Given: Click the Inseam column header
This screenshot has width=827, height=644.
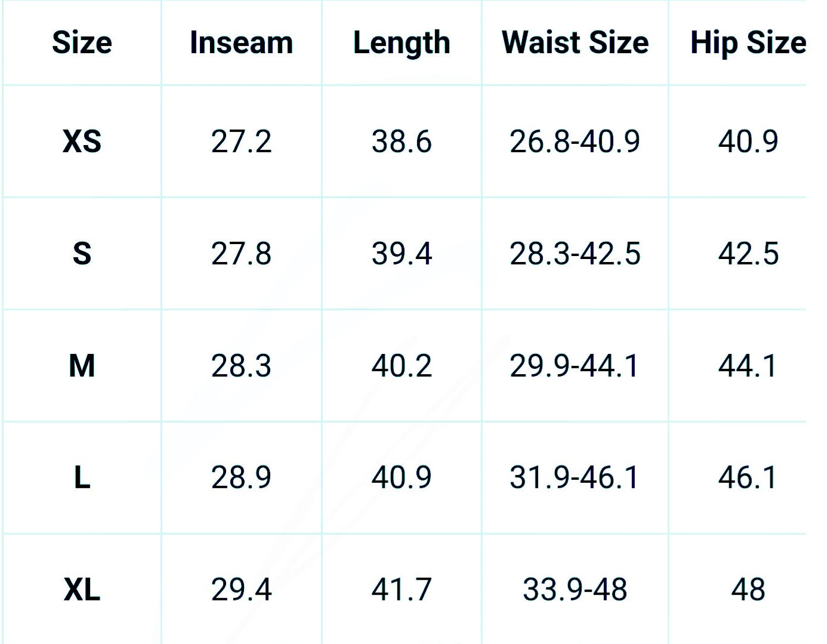Looking at the screenshot, I should pos(241,42).
